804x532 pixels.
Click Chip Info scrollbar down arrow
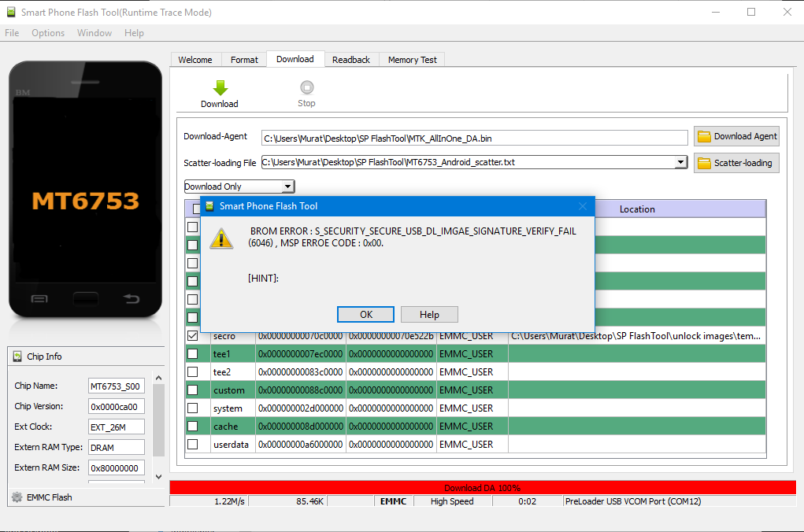point(158,477)
